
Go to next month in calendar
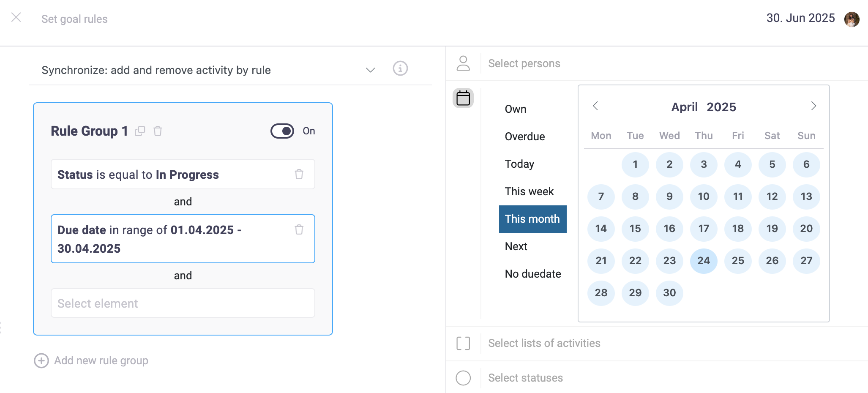(x=813, y=106)
